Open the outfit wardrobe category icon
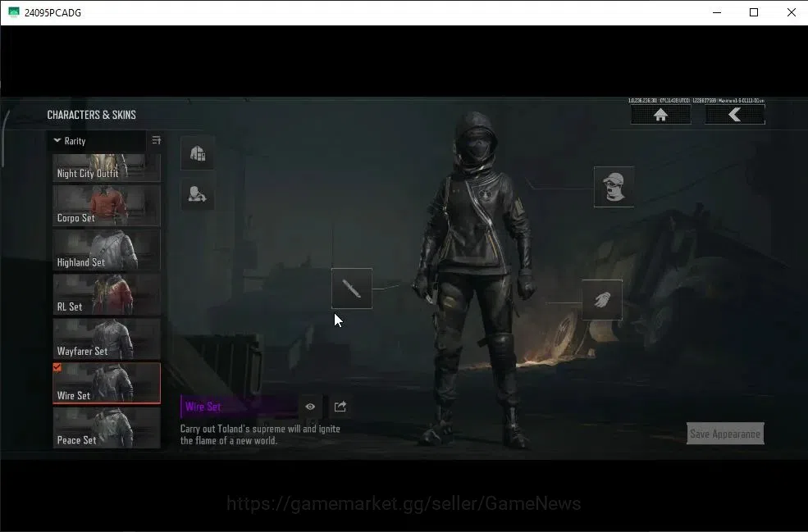808x532 pixels. [198, 153]
